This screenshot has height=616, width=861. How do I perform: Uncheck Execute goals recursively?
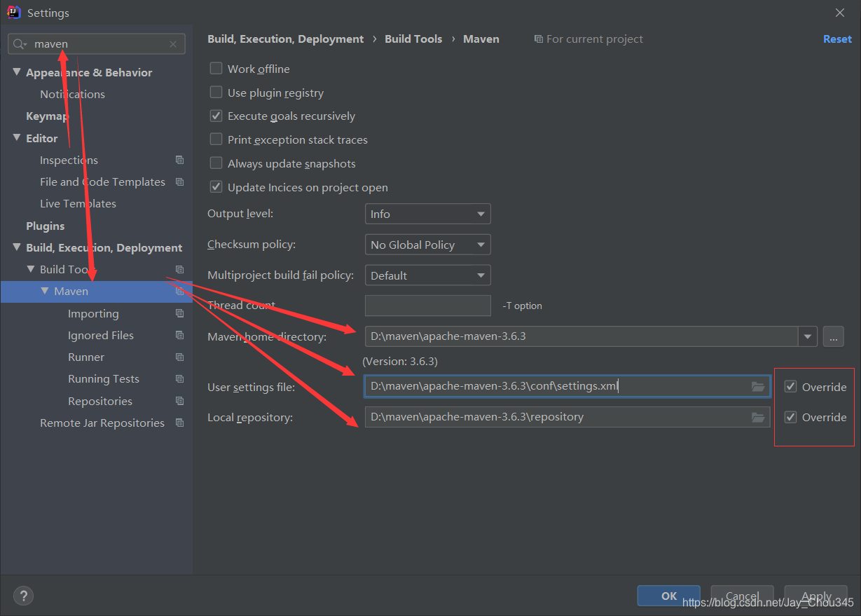216,116
